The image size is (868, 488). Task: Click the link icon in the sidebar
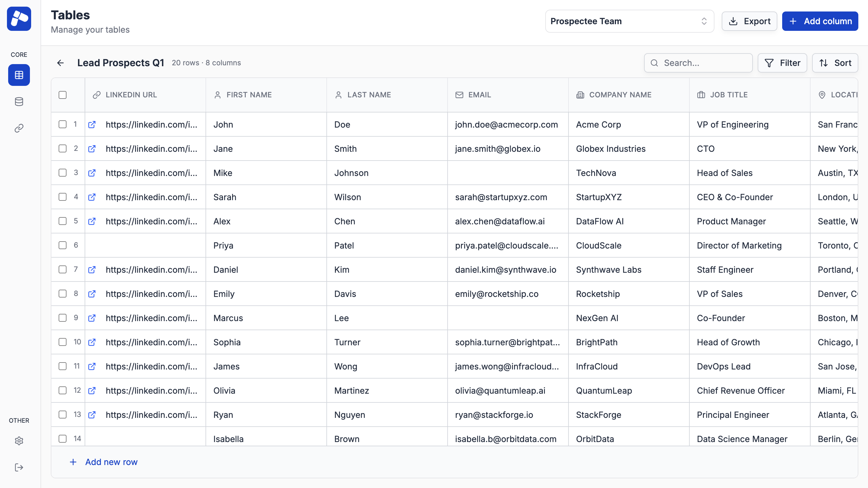click(19, 128)
